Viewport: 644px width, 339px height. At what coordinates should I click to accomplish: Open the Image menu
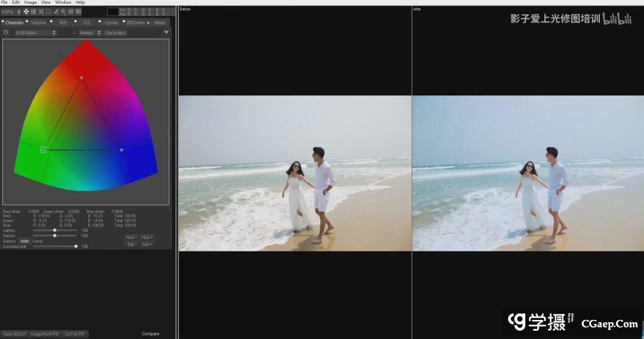30,2
